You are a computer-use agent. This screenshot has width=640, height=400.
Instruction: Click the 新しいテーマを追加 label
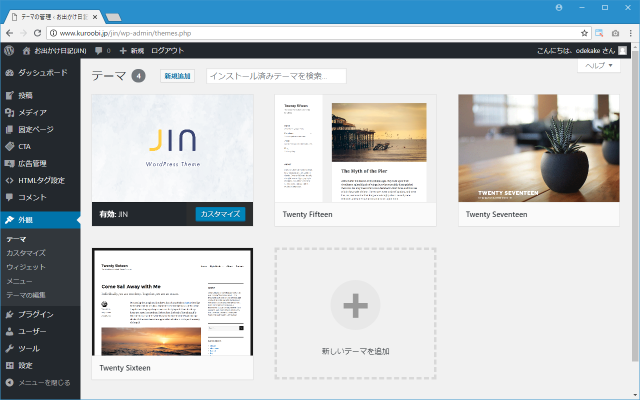coord(355,351)
